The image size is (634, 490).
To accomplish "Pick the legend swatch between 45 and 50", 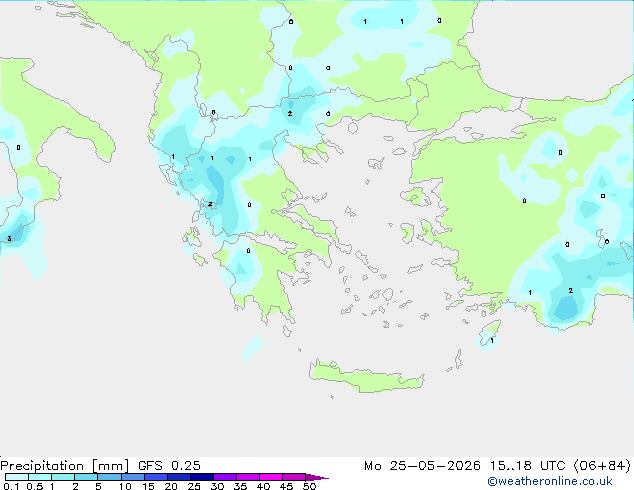I will (x=294, y=477).
